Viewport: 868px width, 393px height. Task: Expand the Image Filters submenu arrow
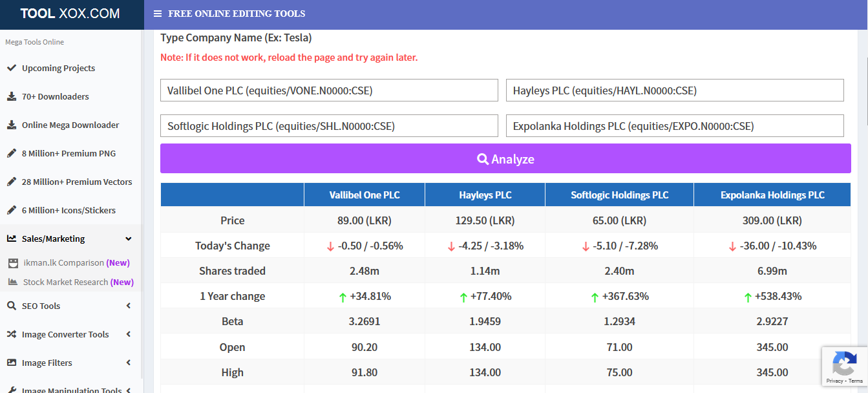(128, 363)
